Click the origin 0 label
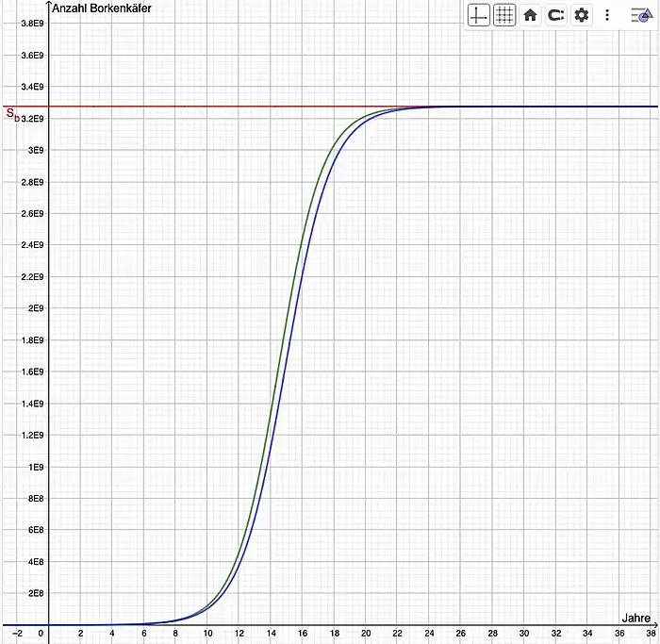The image size is (660, 644). click(41, 634)
